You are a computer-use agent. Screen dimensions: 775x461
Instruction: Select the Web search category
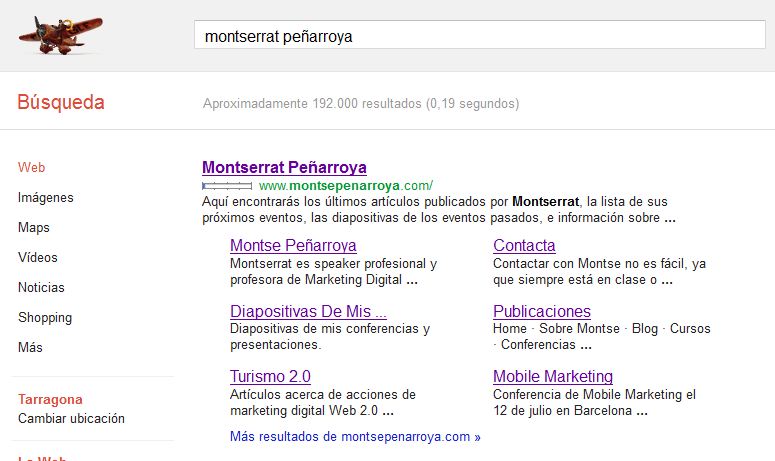pos(31,168)
